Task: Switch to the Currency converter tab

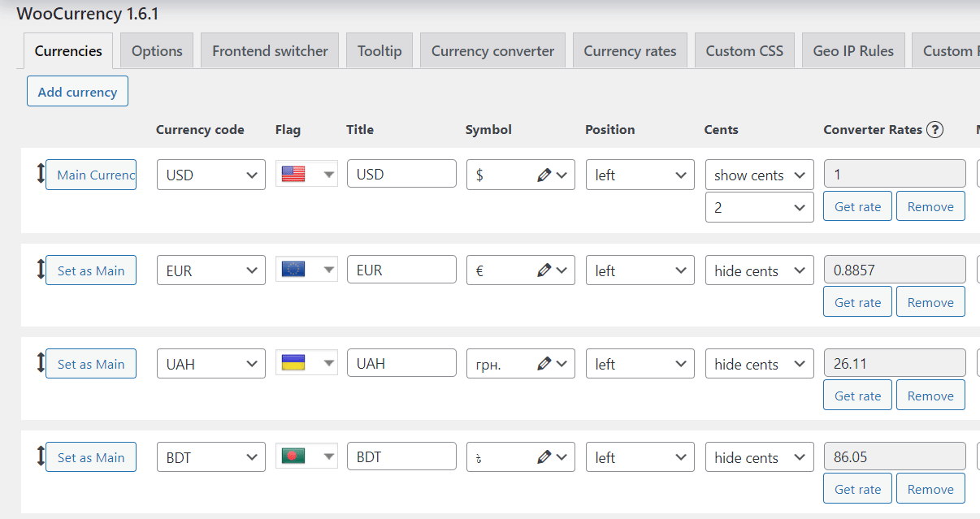Action: pyautogui.click(x=492, y=50)
